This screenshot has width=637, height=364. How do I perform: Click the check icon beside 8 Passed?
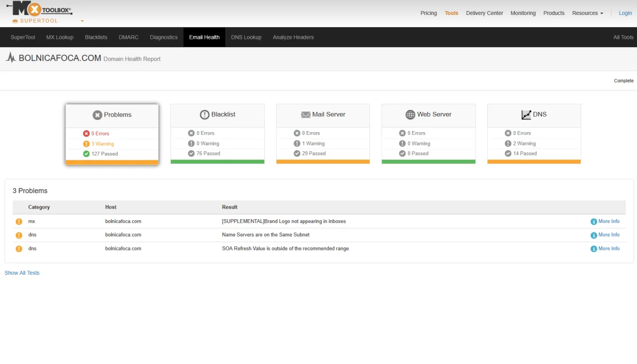coord(403,153)
